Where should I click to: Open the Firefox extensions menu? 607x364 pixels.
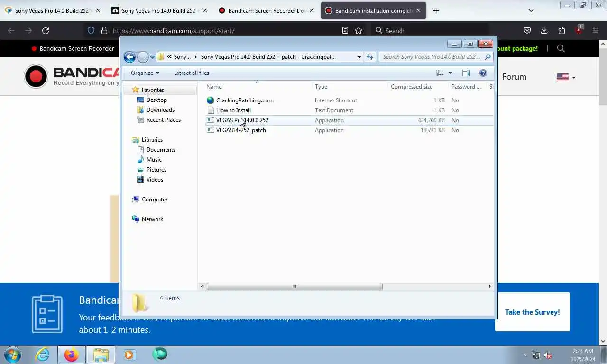click(x=561, y=31)
